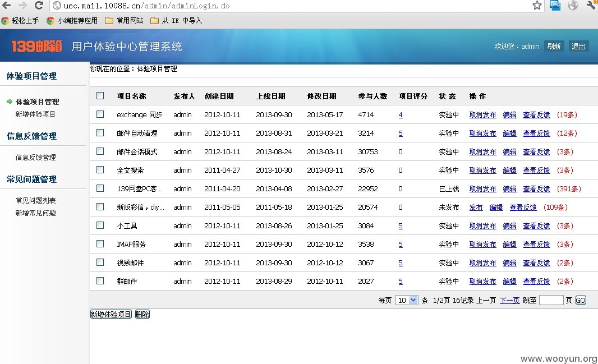Click score link 5 for 小工具 row

click(401, 226)
